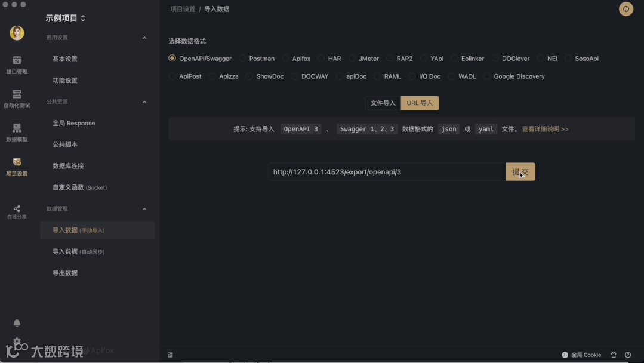Open 功能设置 in the settings menu
Image resolution: width=644 pixels, height=363 pixels.
(97, 81)
